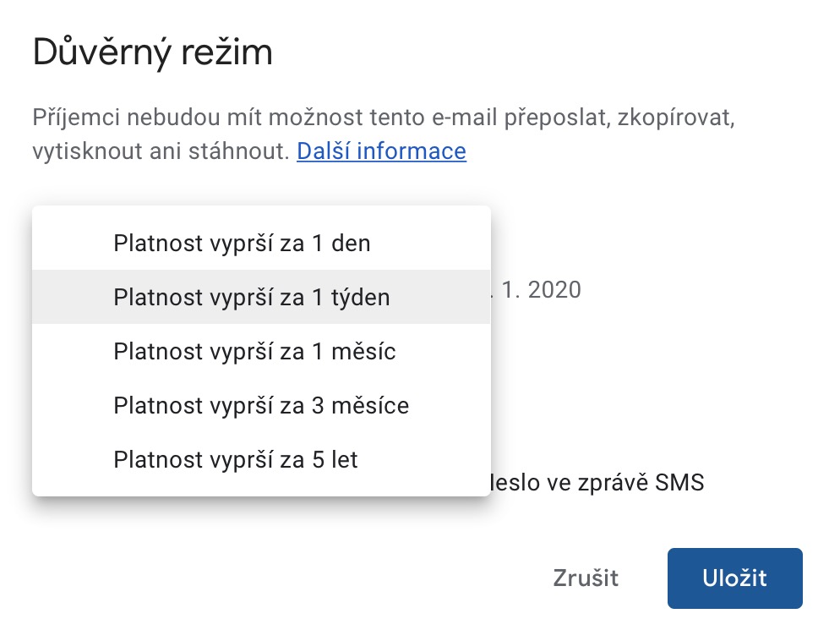Pick the highlighted one-week expiry entry
840x641 pixels.
pyautogui.click(x=252, y=298)
